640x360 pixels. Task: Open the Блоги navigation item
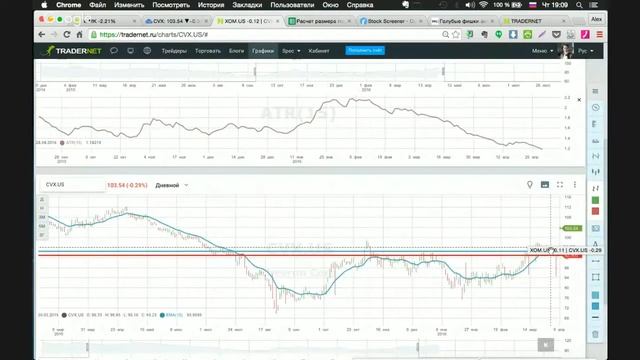[236, 51]
